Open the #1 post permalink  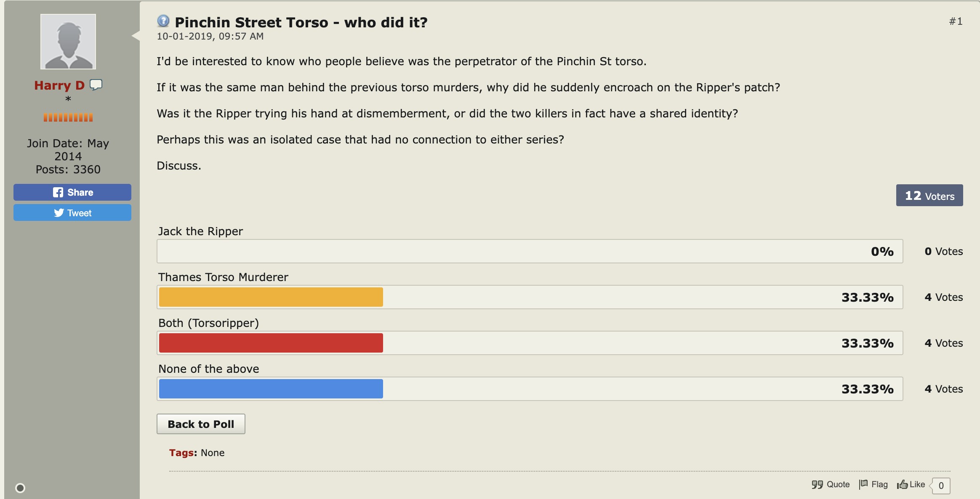(x=956, y=21)
